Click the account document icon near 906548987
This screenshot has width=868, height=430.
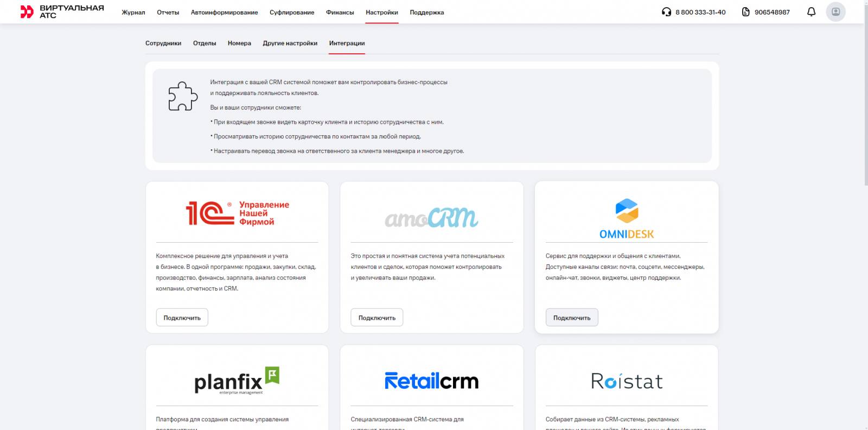tap(746, 12)
